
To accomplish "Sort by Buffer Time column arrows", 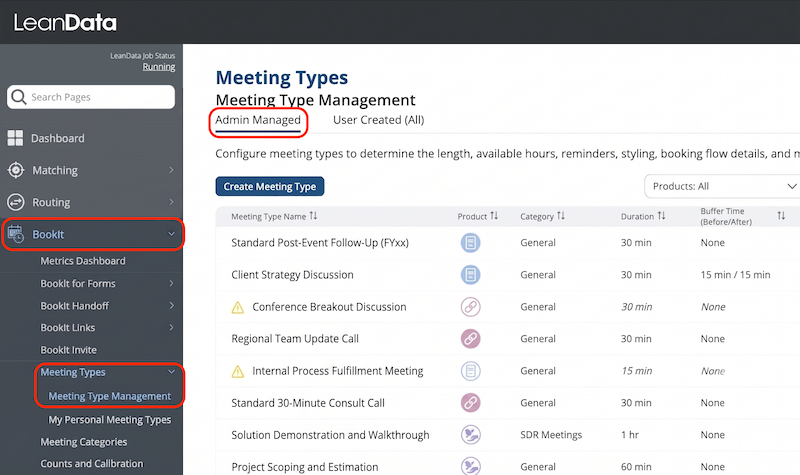I will [781, 216].
